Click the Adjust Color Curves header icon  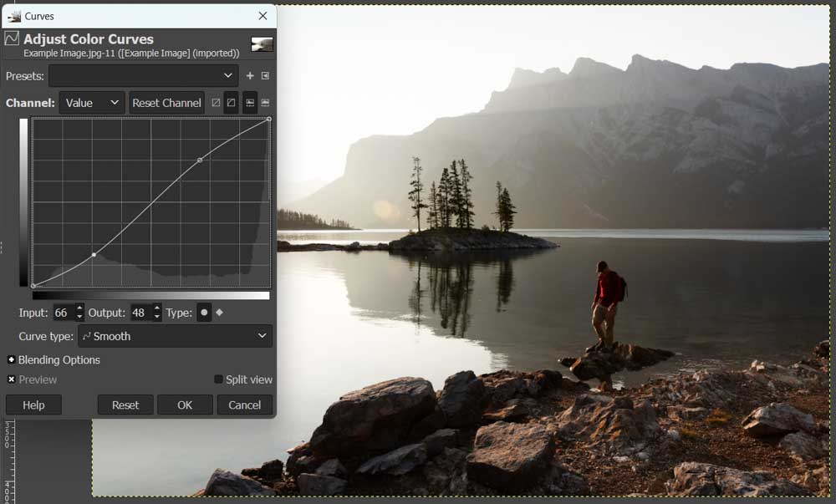click(12, 39)
